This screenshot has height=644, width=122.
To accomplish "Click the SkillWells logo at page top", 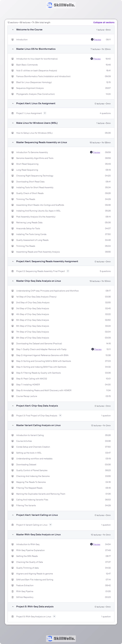I will pyautogui.click(x=61, y=5).
